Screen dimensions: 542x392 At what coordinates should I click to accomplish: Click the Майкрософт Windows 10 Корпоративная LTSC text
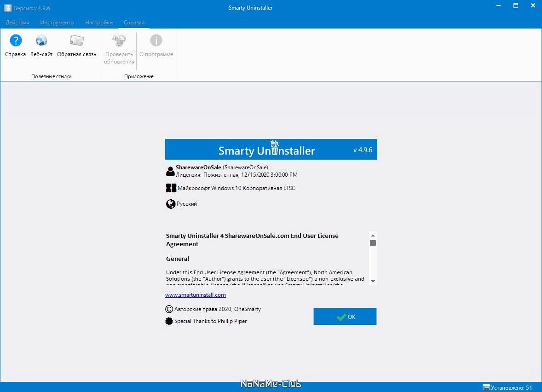tap(236, 188)
